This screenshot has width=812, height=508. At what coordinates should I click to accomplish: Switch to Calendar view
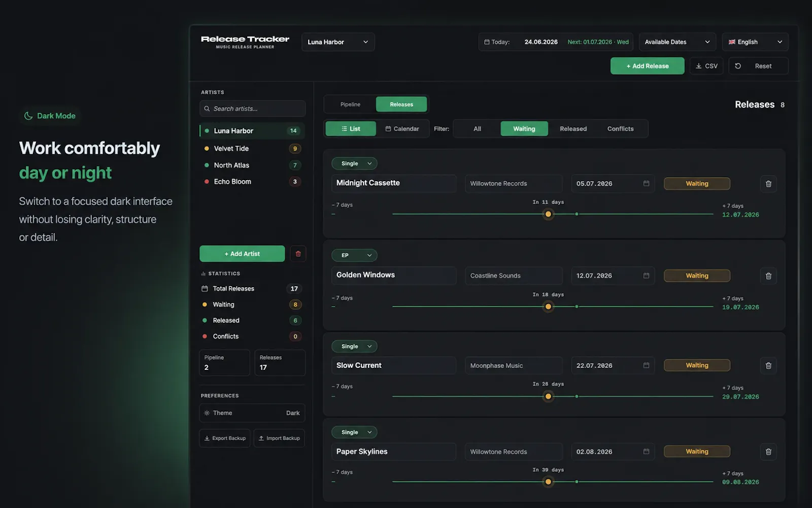click(x=402, y=129)
